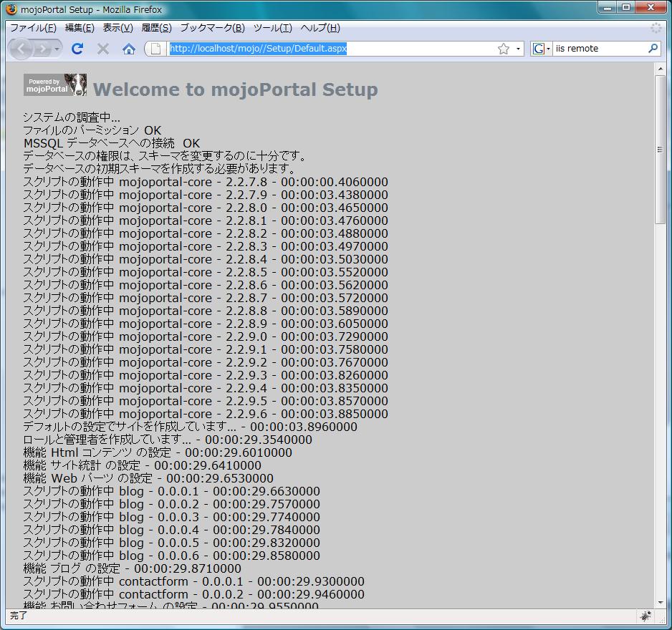The height and width of the screenshot is (630, 672).
Task: Click the '機能 Html コンテンツ の設定' line
Action: [x=158, y=452]
